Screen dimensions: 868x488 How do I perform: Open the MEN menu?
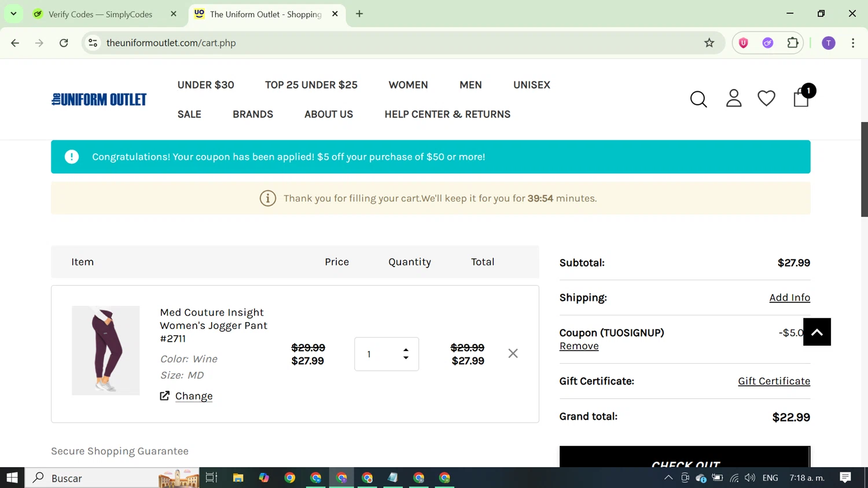point(470,85)
